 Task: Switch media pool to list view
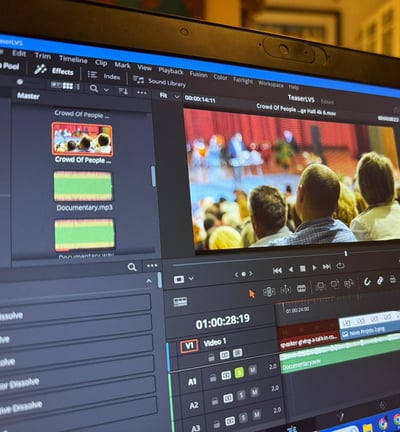pyautogui.click(x=78, y=87)
